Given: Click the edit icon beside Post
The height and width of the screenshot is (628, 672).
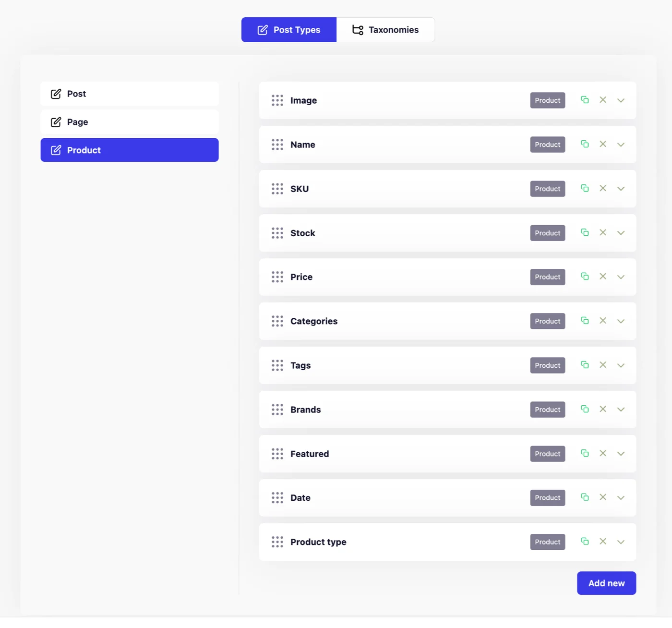Looking at the screenshot, I should [56, 94].
